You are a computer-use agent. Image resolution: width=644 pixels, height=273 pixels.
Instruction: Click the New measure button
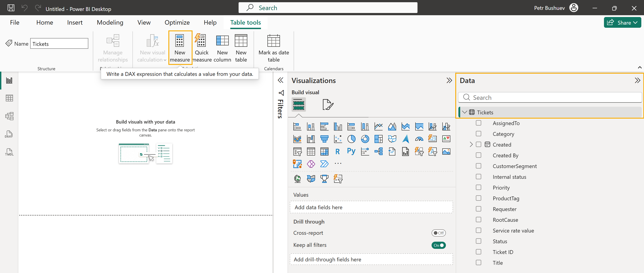(x=180, y=48)
